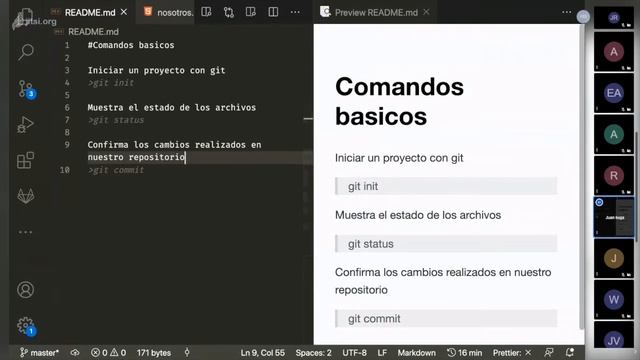Click the '>git commit' line in editor
Viewport: 640px width, 360px height.
point(116,170)
